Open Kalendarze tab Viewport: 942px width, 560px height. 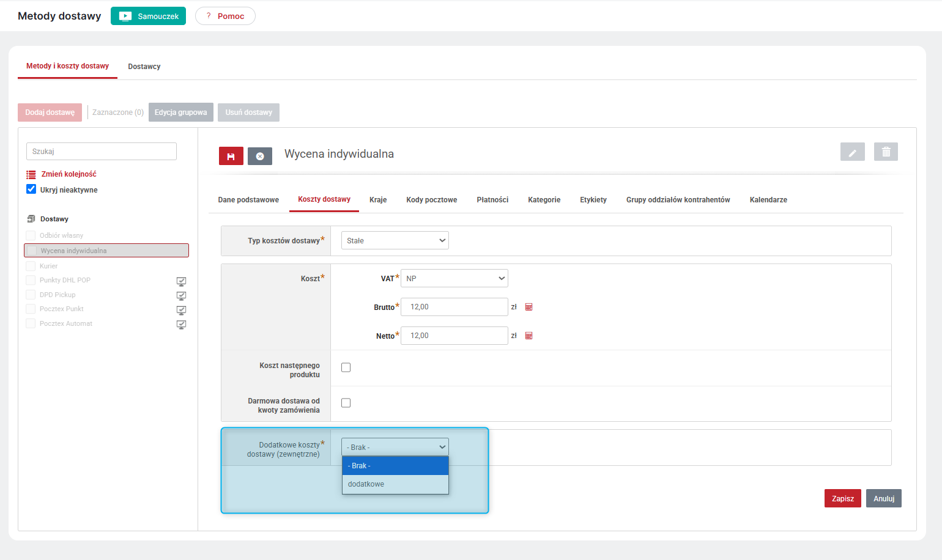[x=768, y=200]
